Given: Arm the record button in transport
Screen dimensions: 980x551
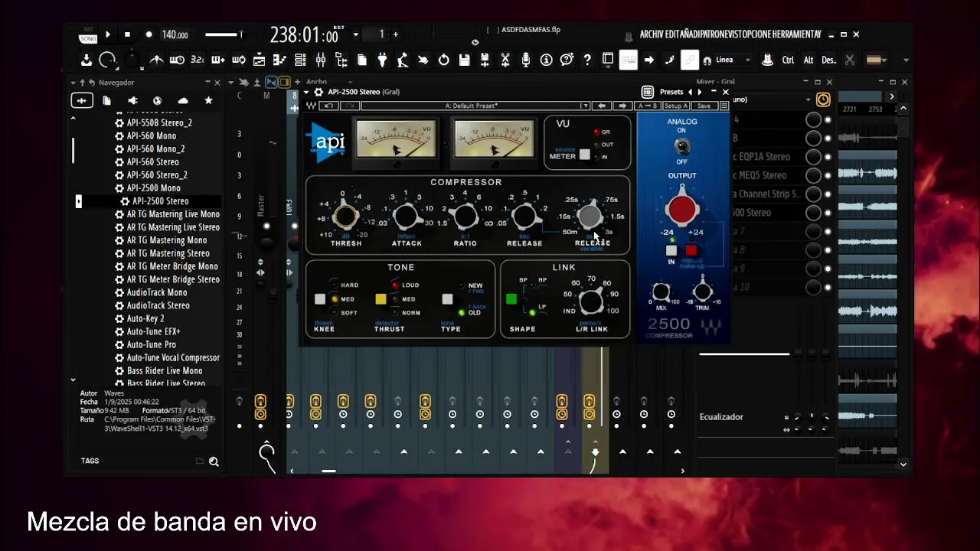Looking at the screenshot, I should tap(149, 34).
